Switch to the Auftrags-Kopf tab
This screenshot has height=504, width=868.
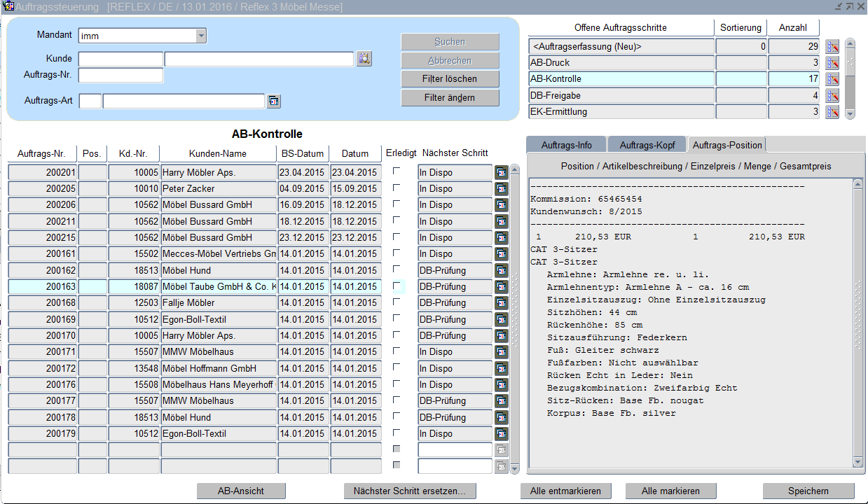(647, 145)
